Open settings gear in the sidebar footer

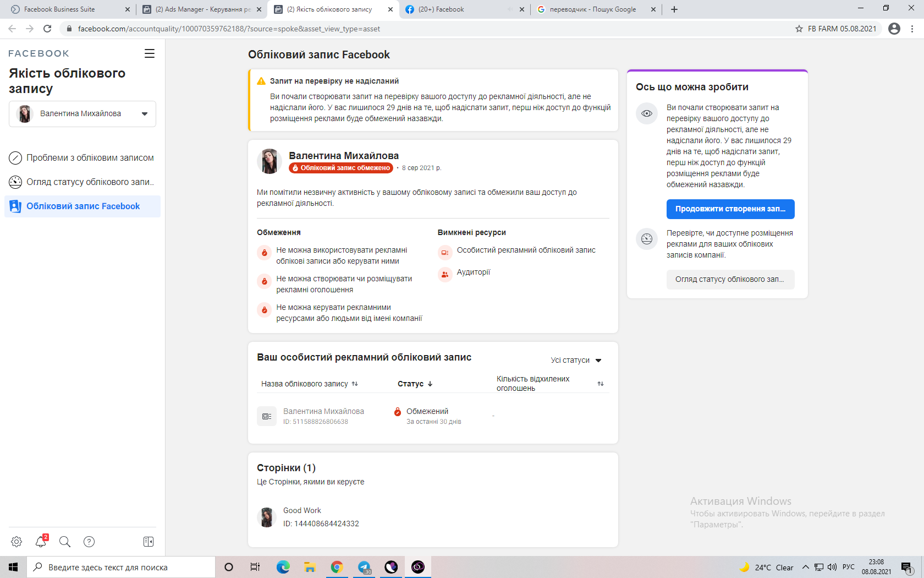click(x=16, y=542)
